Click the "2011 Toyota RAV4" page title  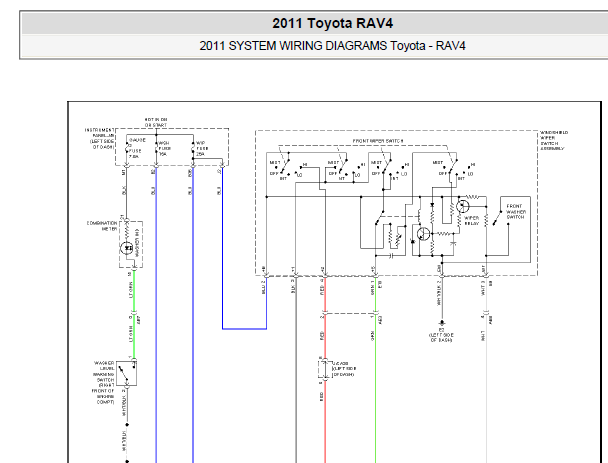(332, 23)
